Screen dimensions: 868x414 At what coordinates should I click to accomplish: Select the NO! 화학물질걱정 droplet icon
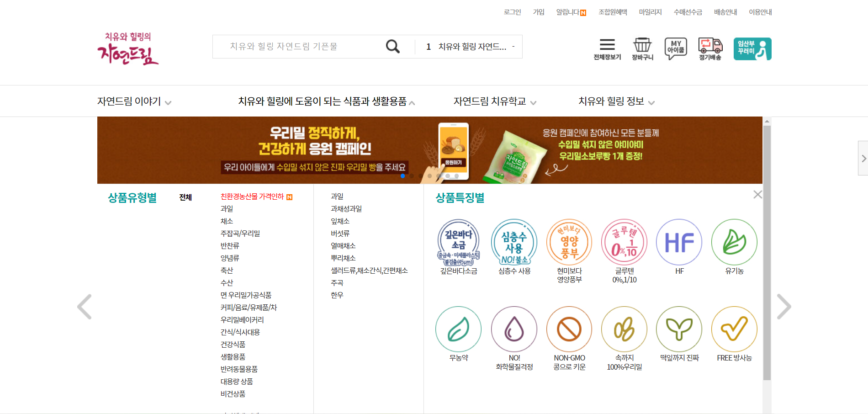point(514,329)
